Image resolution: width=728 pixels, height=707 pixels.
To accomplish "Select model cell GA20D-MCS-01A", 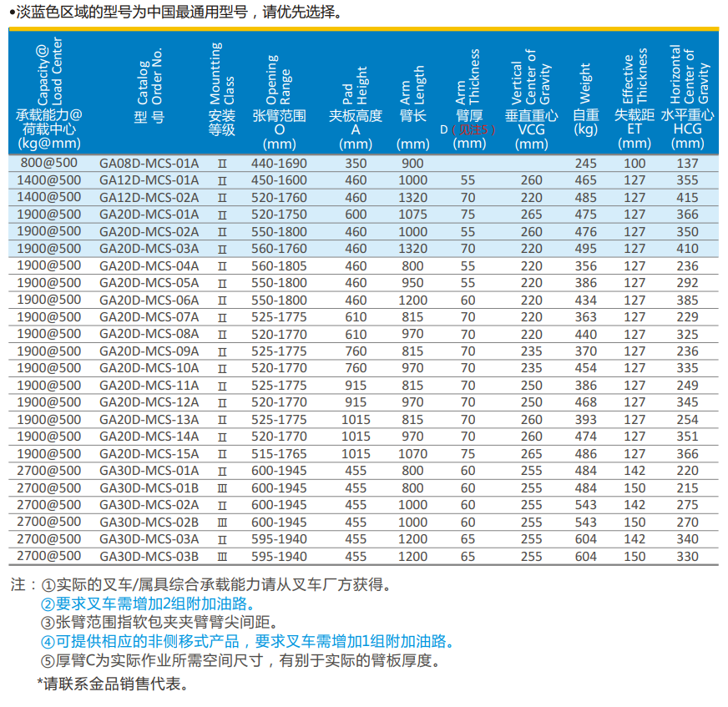I will pos(149,215).
